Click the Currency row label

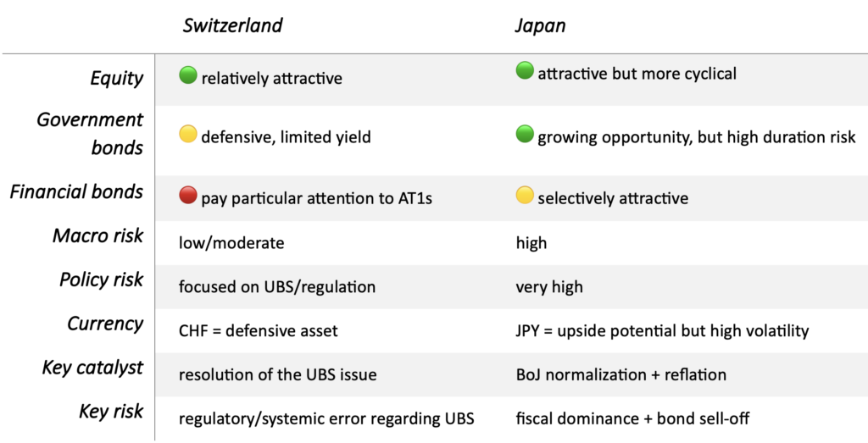tap(105, 324)
